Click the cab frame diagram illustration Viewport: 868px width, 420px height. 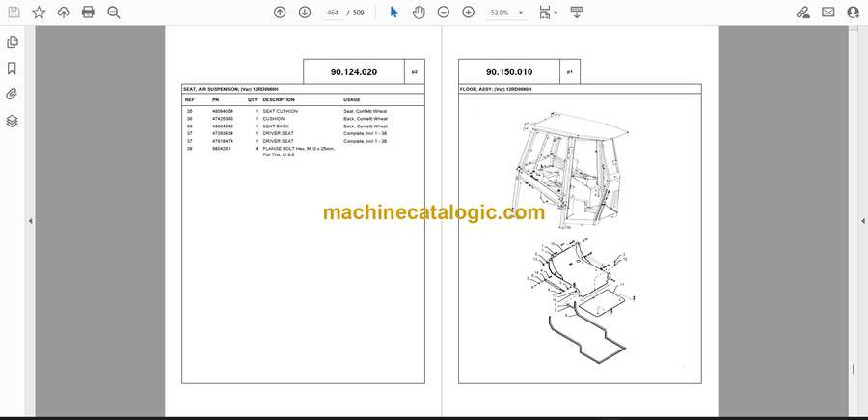pos(570,171)
